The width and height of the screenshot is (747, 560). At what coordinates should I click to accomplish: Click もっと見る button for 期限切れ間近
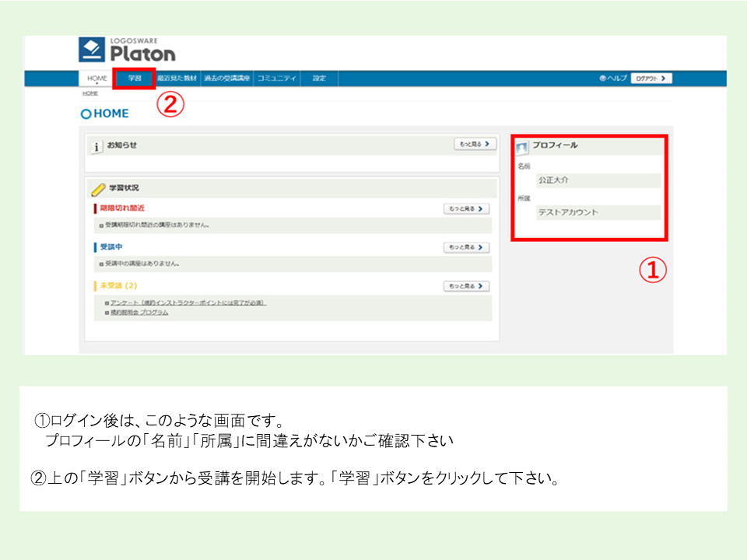tap(466, 208)
